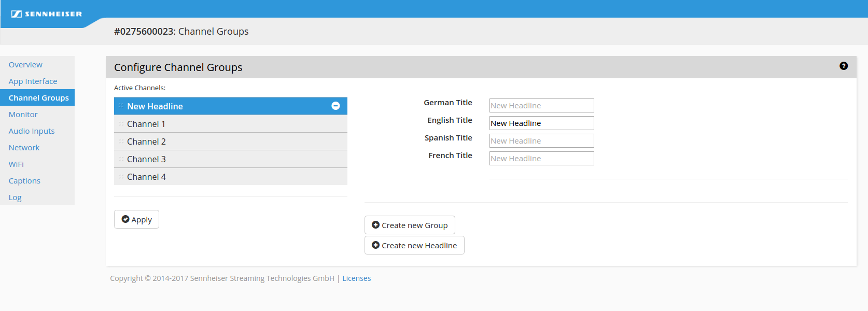Viewport: 868px width, 311px height.
Task: Open the help question mark icon
Action: point(844,66)
